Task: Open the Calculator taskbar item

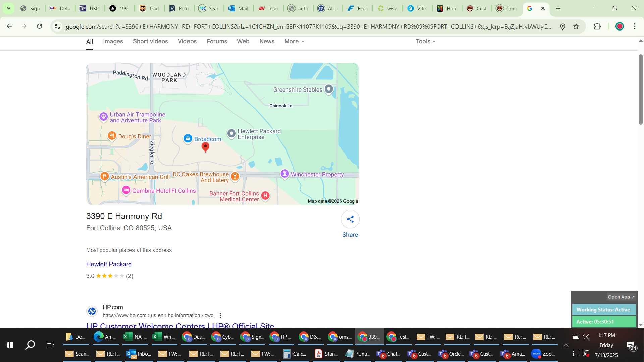Action: [x=295, y=354]
